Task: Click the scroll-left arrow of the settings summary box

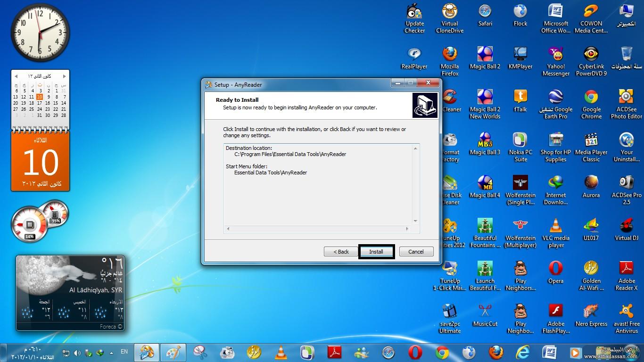Action: (x=228, y=229)
